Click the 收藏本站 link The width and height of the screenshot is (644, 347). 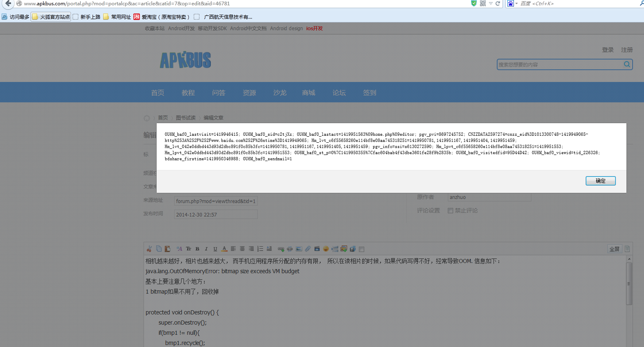[x=155, y=29]
